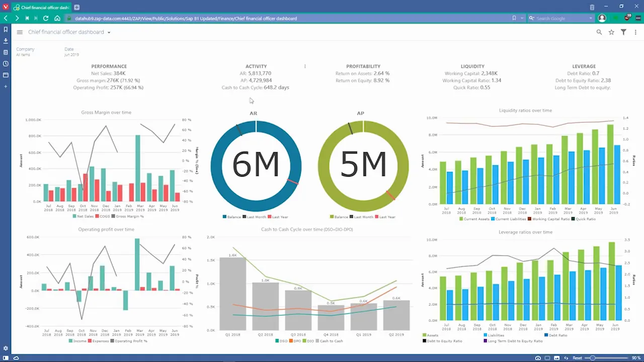
Task: Open the three-dot overflow menu top right
Action: point(635,32)
